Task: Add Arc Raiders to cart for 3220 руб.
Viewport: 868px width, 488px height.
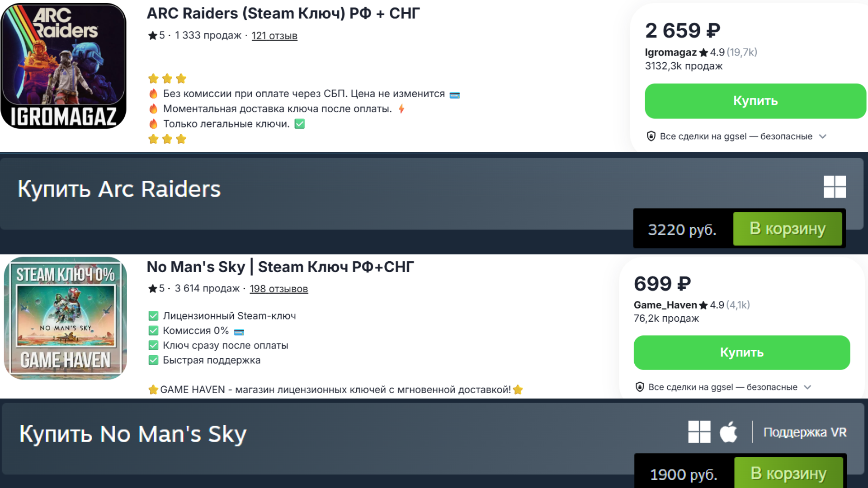Action: (x=787, y=229)
